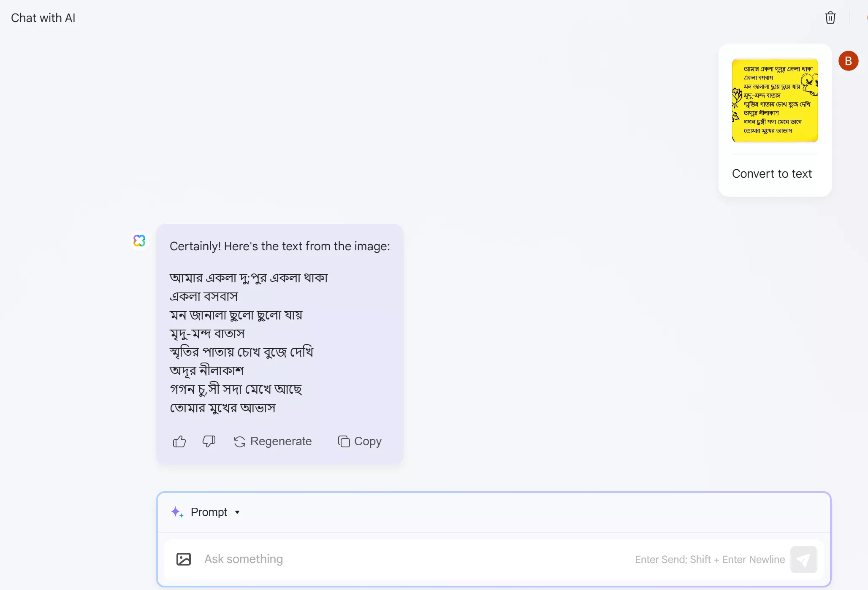
Task: Open the red B user avatar
Action: click(x=848, y=61)
